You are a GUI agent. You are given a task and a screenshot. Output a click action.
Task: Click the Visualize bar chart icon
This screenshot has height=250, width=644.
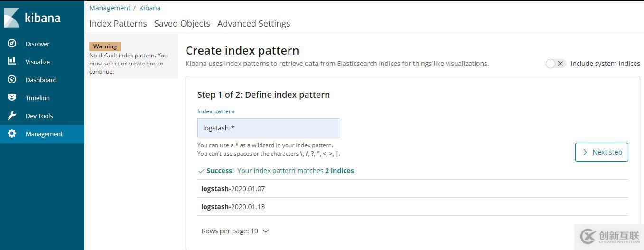tap(12, 61)
